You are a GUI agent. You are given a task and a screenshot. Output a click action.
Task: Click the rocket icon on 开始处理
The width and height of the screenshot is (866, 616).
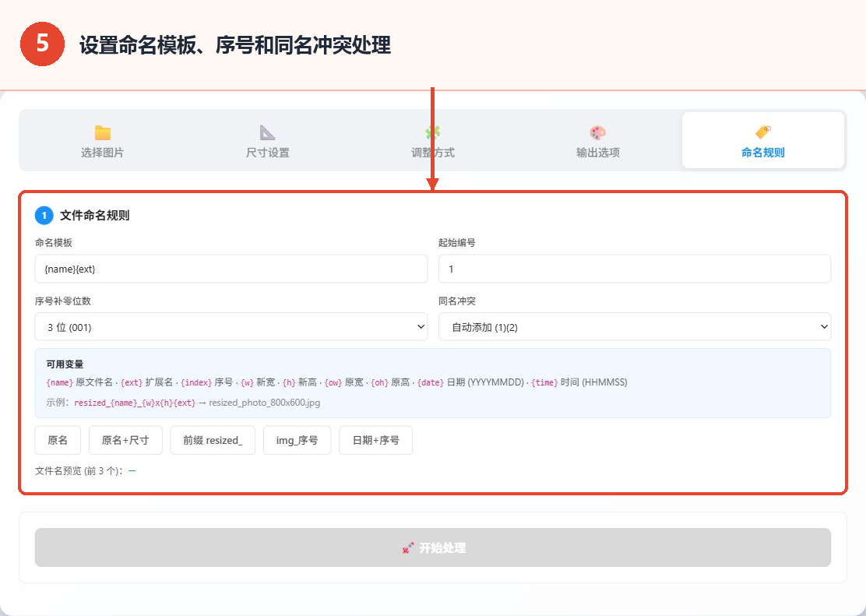click(x=407, y=548)
